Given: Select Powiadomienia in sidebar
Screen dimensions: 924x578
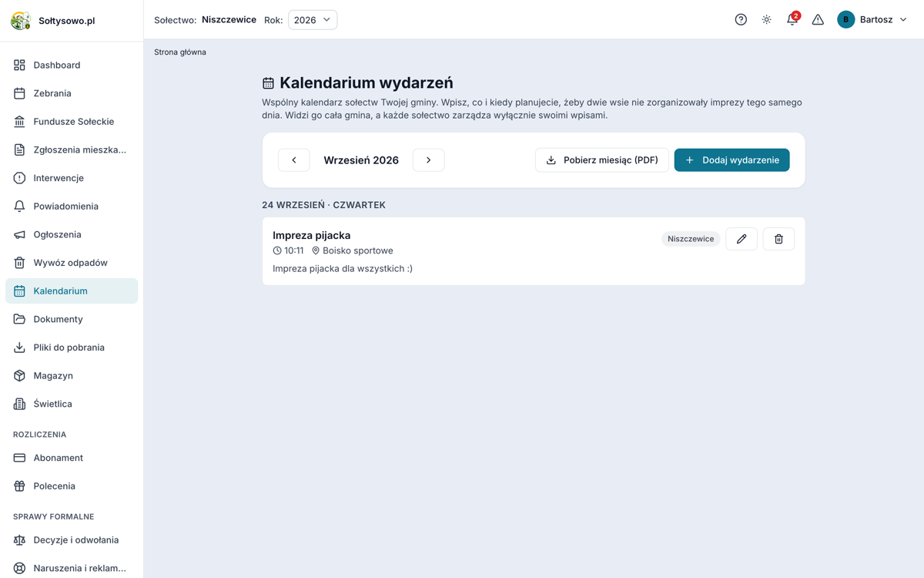Looking at the screenshot, I should (72, 207).
